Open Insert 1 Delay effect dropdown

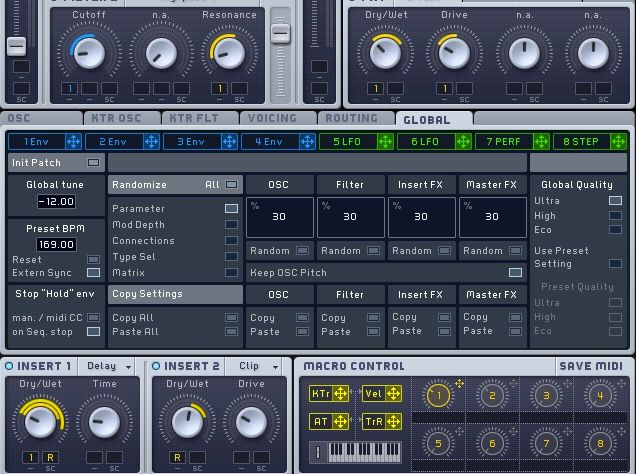[107, 366]
